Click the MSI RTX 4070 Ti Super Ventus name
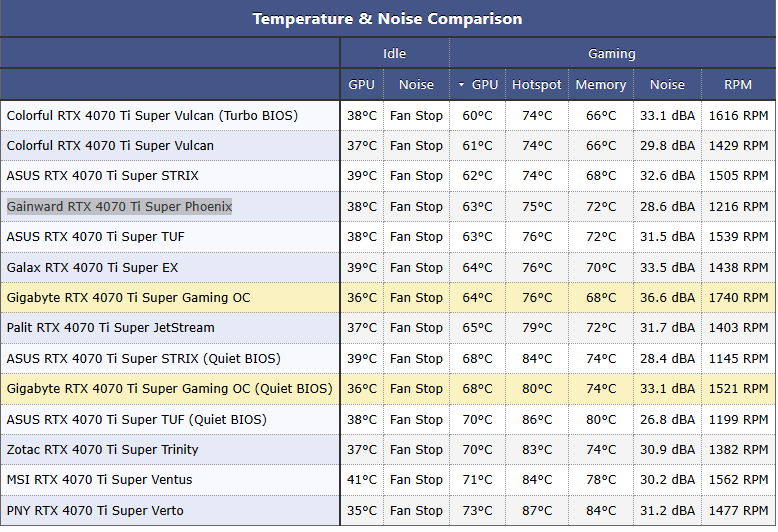The width and height of the screenshot is (778, 532). pos(99,480)
